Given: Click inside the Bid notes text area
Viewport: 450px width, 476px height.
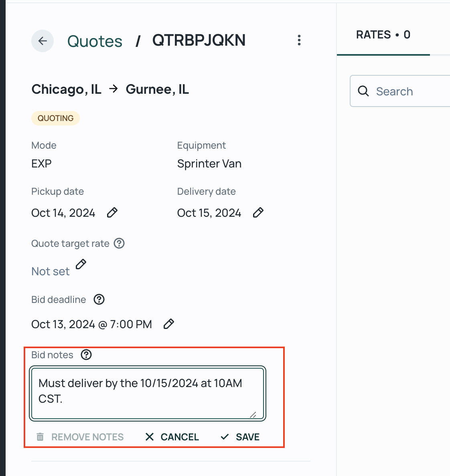Looking at the screenshot, I should [x=148, y=393].
